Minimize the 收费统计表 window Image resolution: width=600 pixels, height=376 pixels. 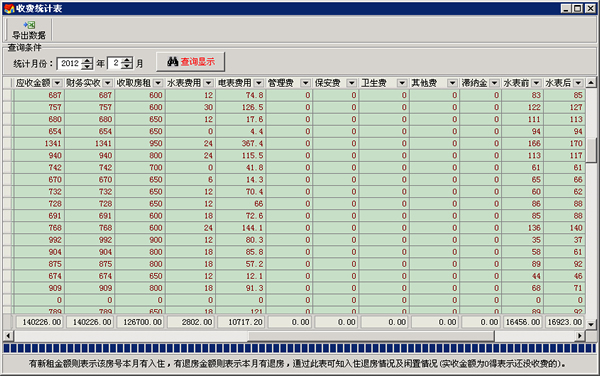(566, 8)
